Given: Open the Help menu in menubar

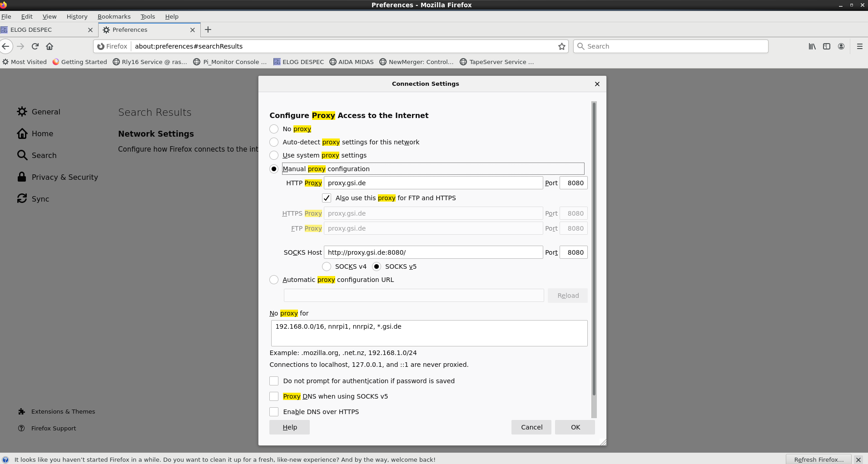Looking at the screenshot, I should coord(172,17).
